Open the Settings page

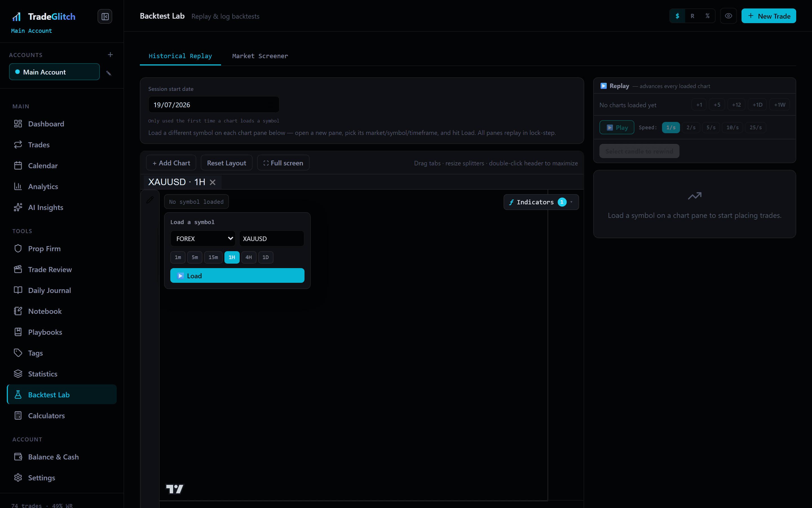pyautogui.click(x=62, y=478)
